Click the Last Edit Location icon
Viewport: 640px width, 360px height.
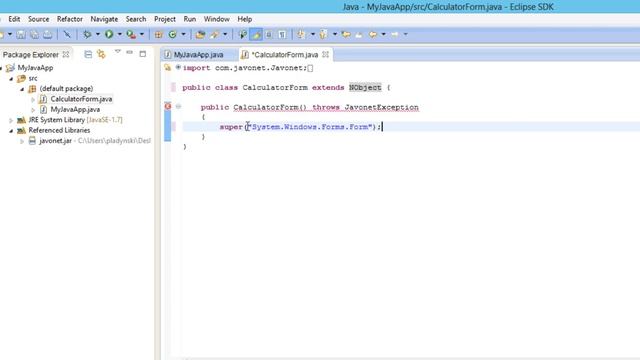(x=346, y=35)
